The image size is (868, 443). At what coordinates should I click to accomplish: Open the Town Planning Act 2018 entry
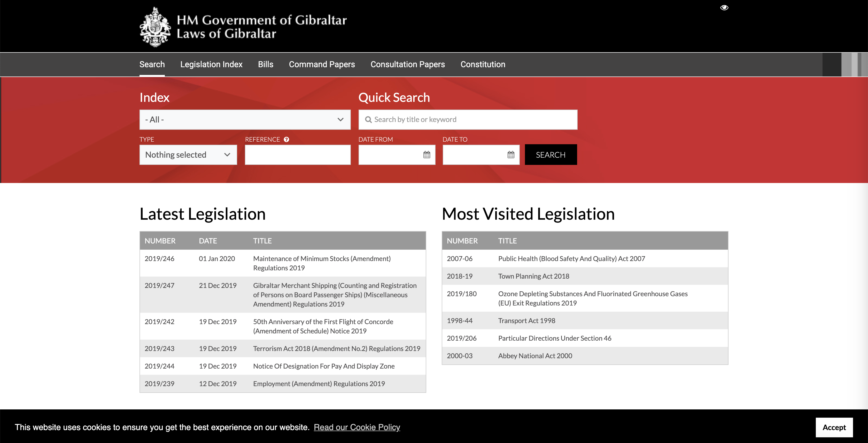click(x=534, y=276)
